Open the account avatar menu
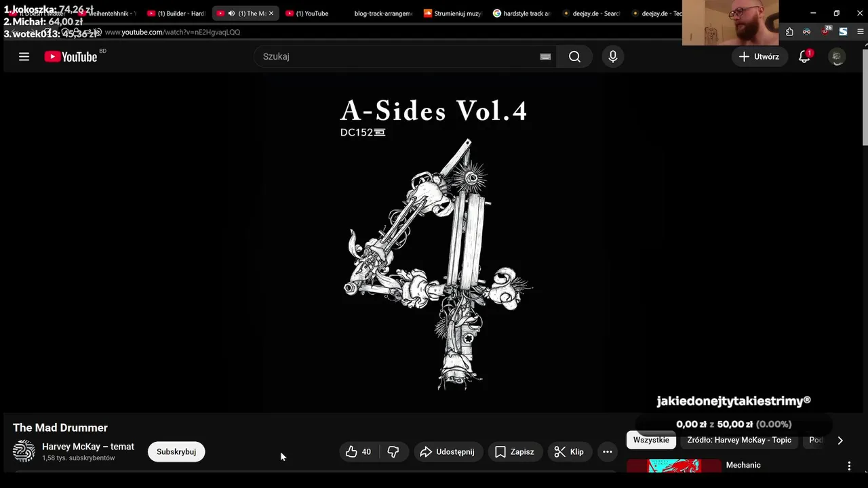The image size is (868, 488). click(x=837, y=57)
